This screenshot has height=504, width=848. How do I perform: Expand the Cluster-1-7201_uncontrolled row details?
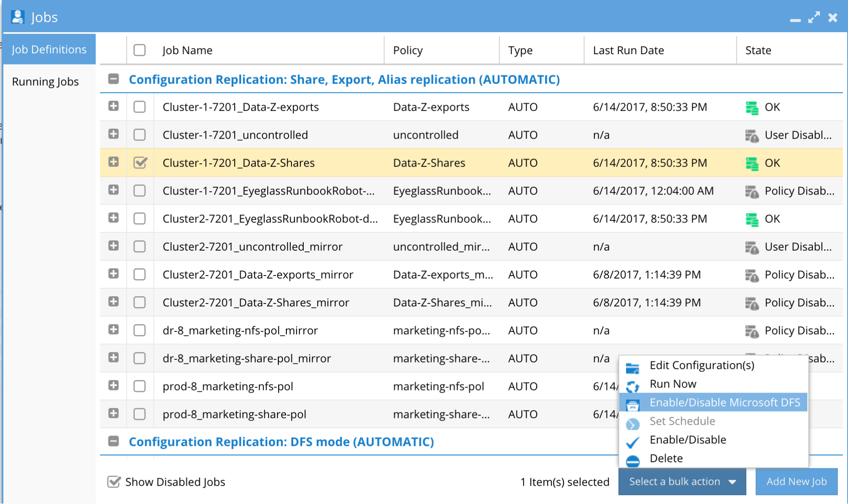[113, 134]
